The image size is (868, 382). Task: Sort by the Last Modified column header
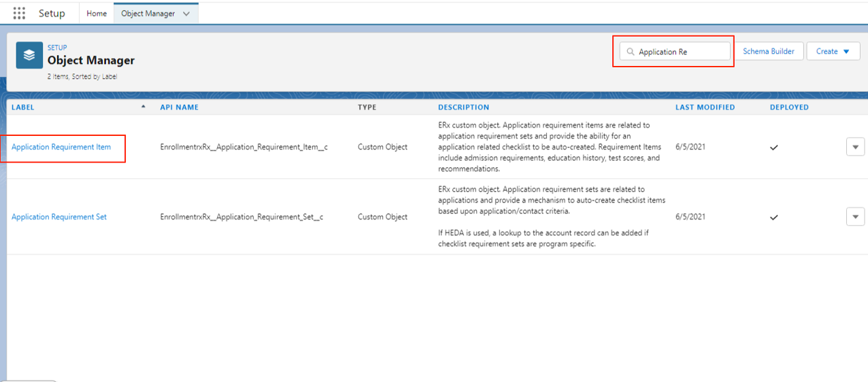(705, 107)
